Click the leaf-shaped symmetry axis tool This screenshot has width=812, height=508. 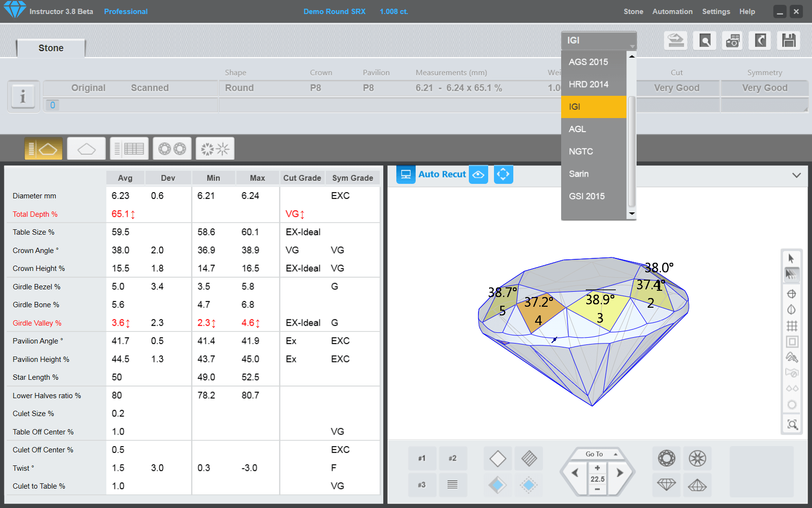point(792,310)
